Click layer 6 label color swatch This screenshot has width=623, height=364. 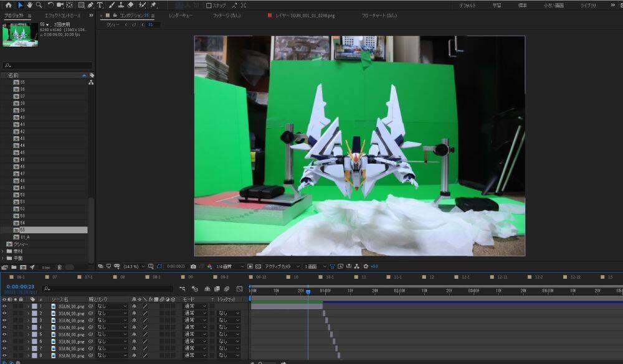point(34,342)
